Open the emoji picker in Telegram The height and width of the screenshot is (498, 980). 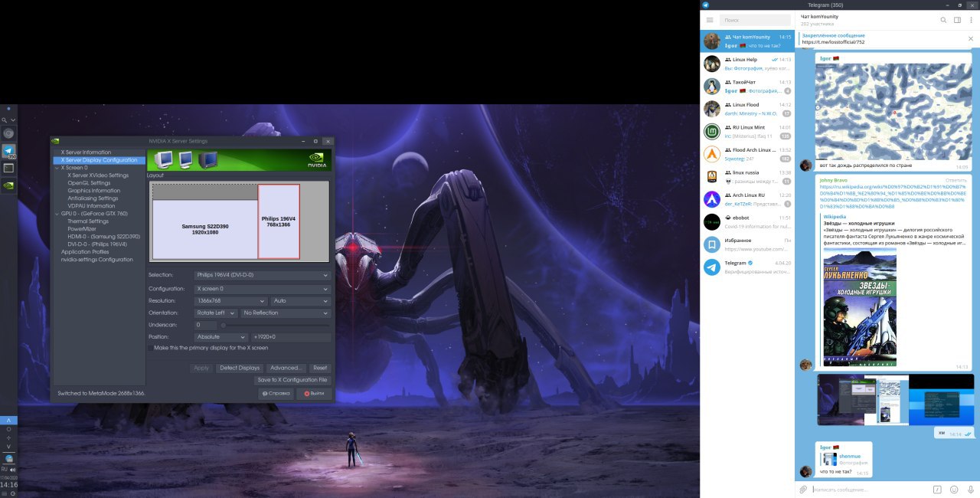(x=954, y=489)
